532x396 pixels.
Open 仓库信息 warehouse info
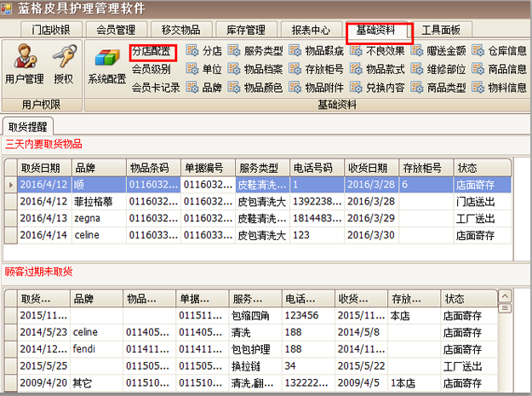(501, 51)
